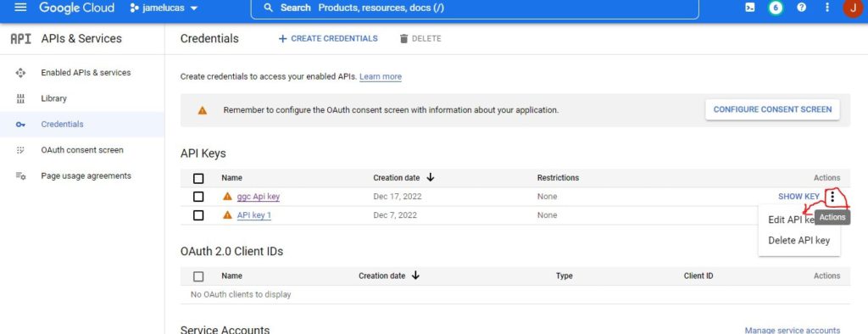Screen dimensions: 868x334
Task: Go to Enabled APIs & services
Action: point(86,73)
